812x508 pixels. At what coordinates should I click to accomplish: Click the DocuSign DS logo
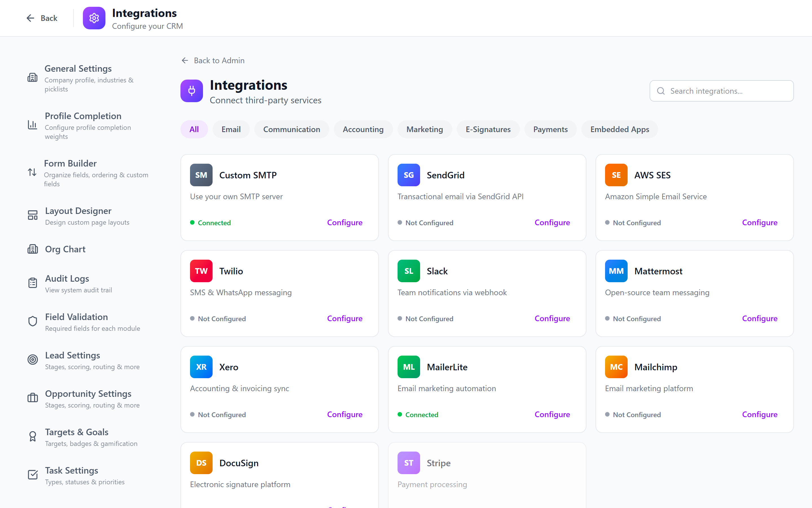201,463
